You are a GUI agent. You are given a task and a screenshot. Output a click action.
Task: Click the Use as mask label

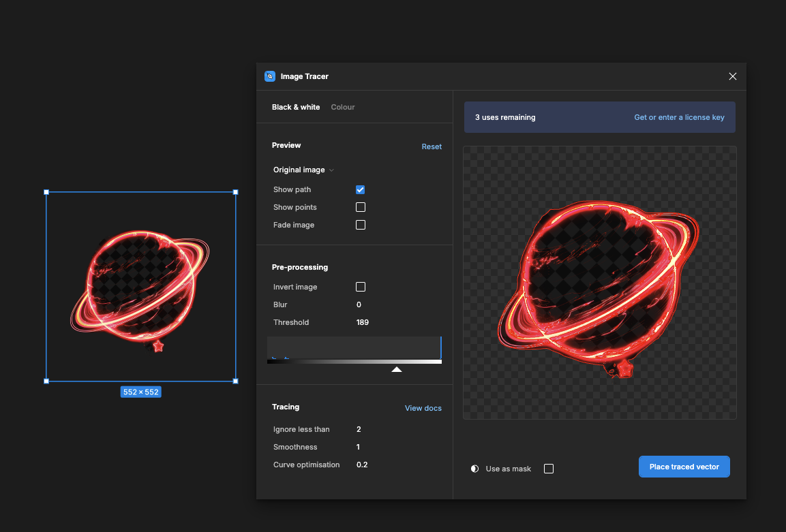click(509, 469)
